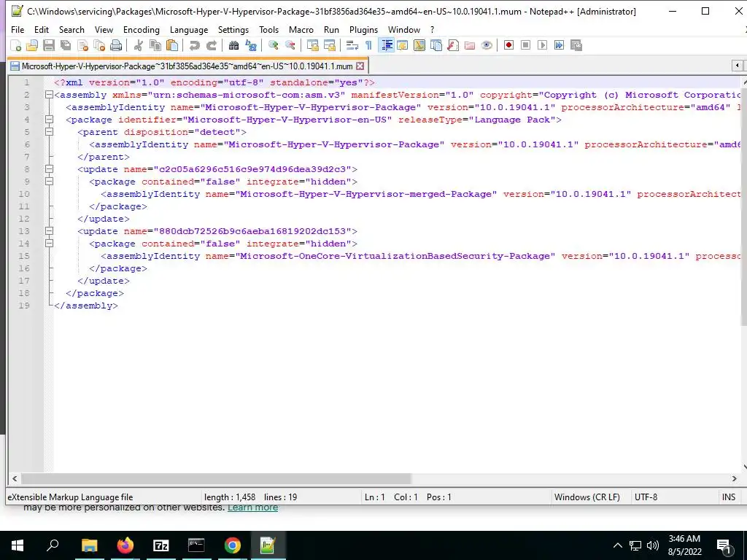Click the Close All toolbar icon
Viewport: 747px width, 560px height.
pos(99,45)
